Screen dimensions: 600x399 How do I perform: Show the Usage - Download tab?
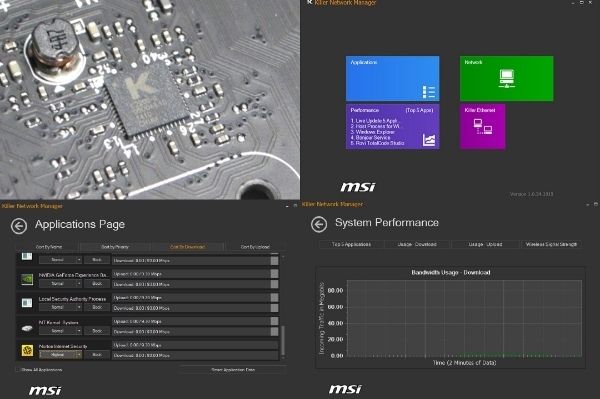pyautogui.click(x=417, y=244)
